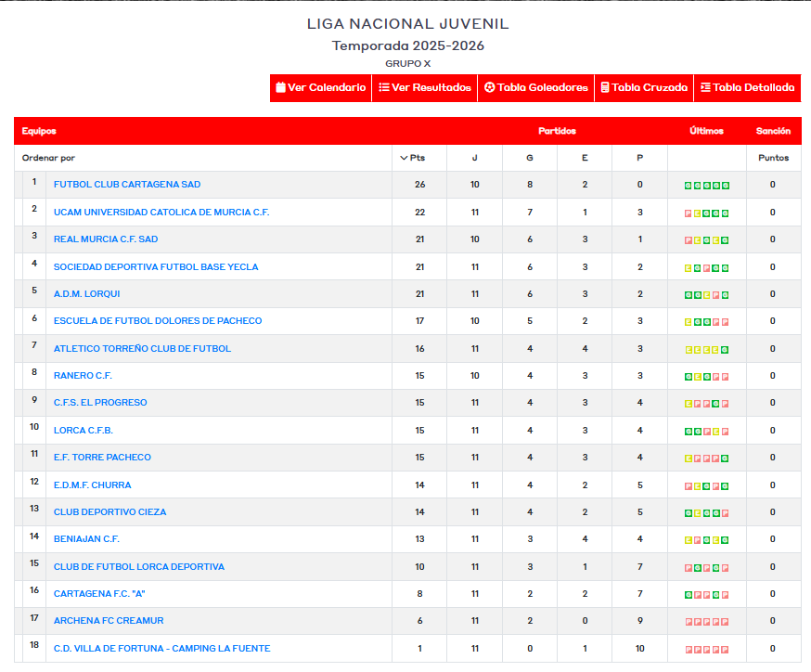Open C.F.S. El Progreso team link
This screenshot has height=672, width=811.
point(100,403)
